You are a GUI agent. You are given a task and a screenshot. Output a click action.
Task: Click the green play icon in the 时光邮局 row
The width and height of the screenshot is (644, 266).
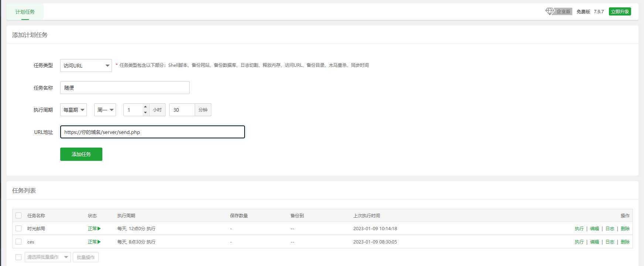click(99, 229)
